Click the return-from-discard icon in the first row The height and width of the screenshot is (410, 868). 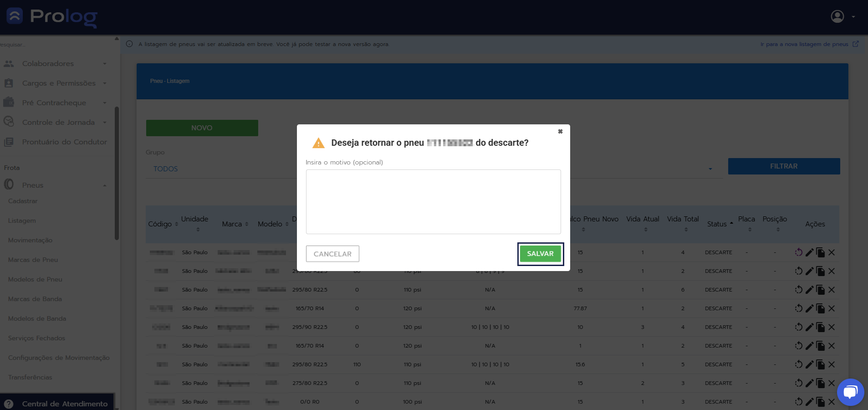798,252
